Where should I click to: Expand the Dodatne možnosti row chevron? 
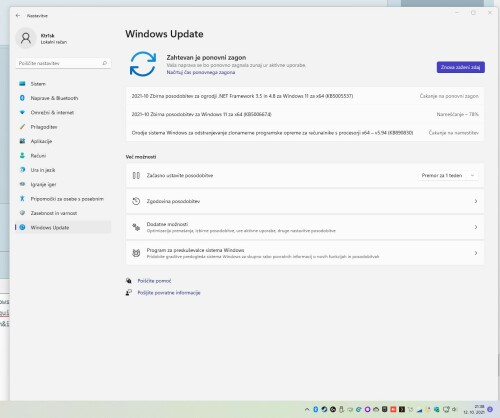pos(476,227)
